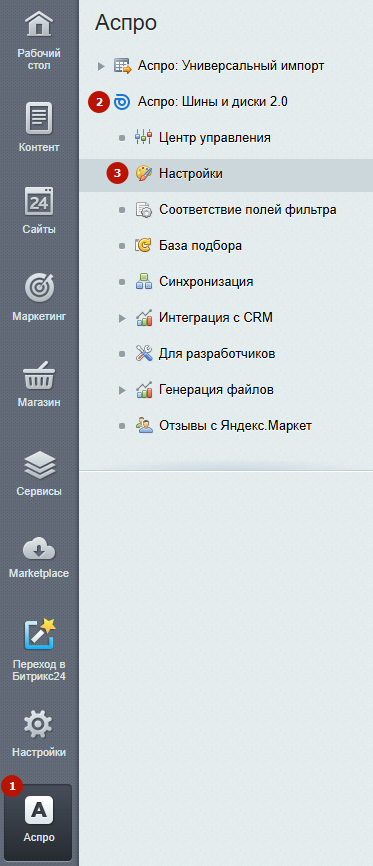The height and width of the screenshot is (866, 373).
Task: Open the Контент document icon
Action: [x=39, y=118]
